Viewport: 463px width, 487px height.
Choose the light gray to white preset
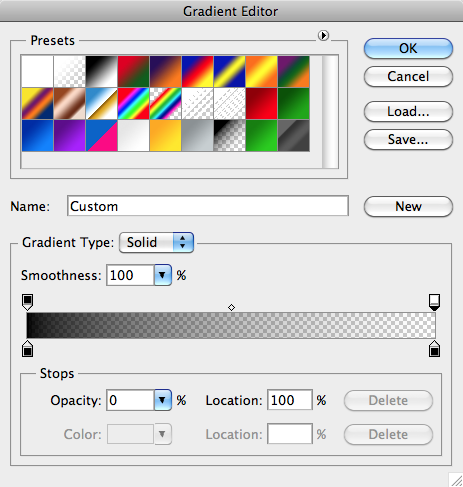click(x=133, y=135)
